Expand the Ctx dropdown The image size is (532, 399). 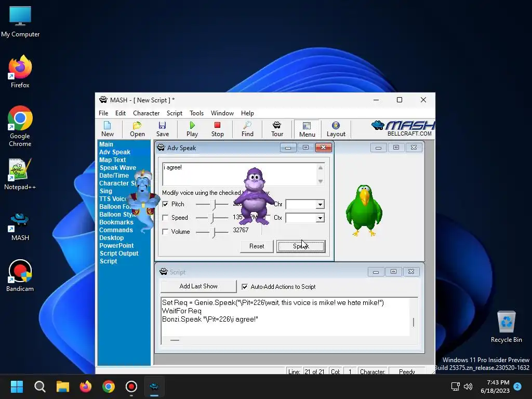pos(320,218)
